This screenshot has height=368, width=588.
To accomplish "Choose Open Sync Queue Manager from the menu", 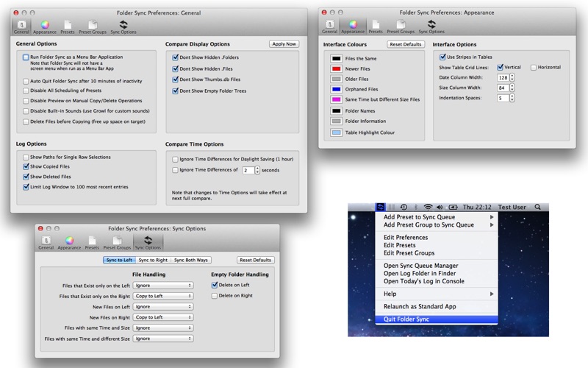I will click(x=420, y=266).
